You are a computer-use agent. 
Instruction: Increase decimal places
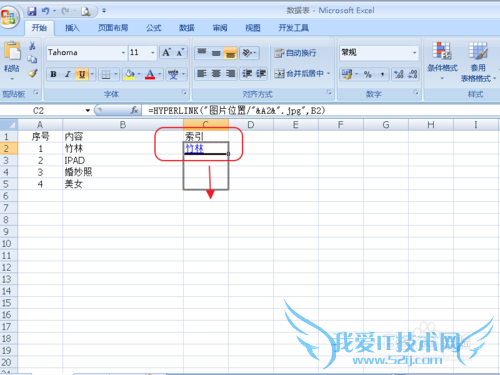[x=399, y=74]
